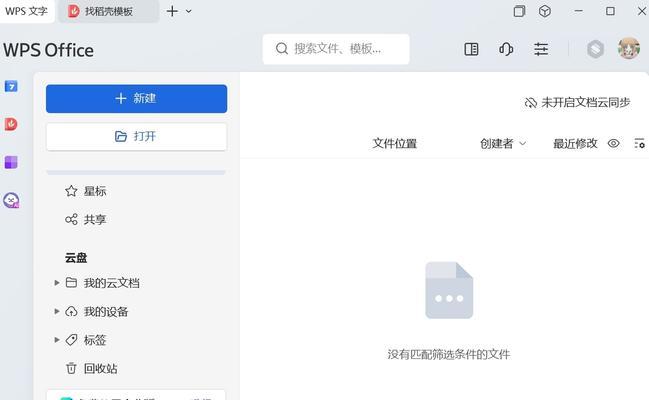Select 标签 in the sidebar

click(95, 340)
